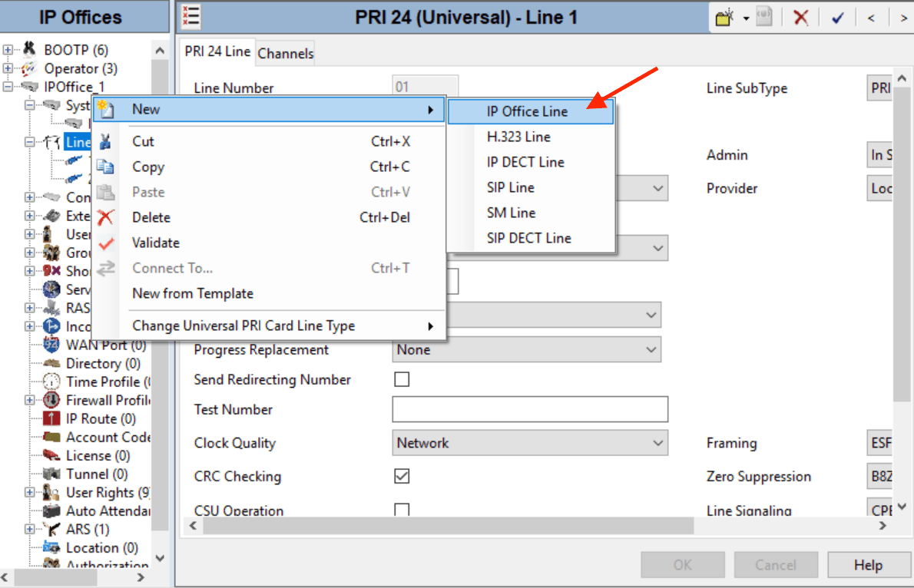Click the IPOffice_1 system unit icon
The image size is (914, 588).
click(30, 87)
